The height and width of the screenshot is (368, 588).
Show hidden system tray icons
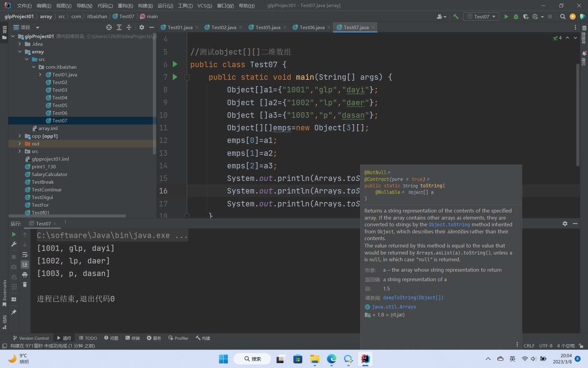pos(488,359)
